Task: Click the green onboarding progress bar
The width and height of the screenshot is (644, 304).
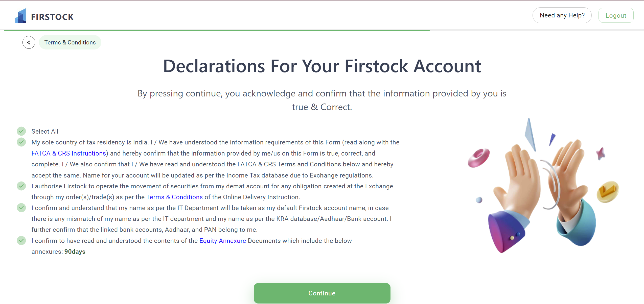Action: [x=217, y=30]
